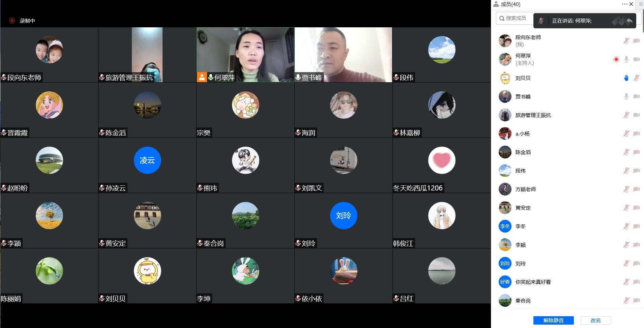The height and width of the screenshot is (328, 644).
Task: Click muted mic icon for 刘玲 in list
Action: (626, 263)
